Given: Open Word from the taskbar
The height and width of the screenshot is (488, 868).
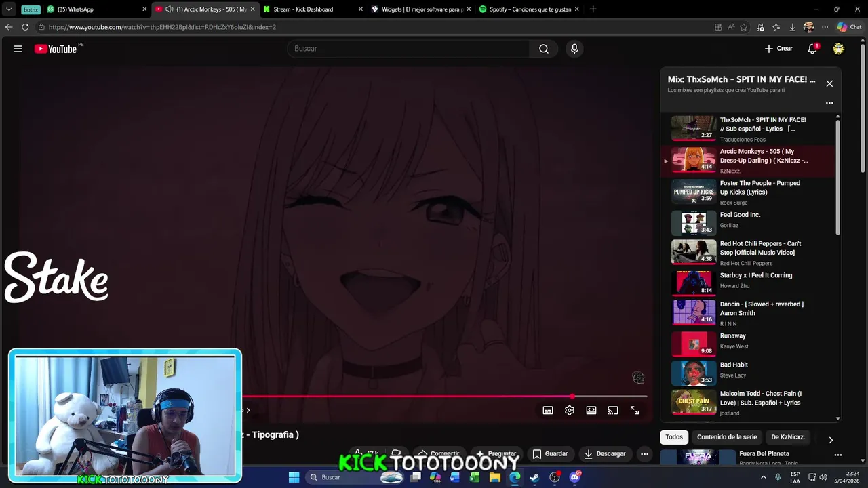Looking at the screenshot, I should [454, 477].
